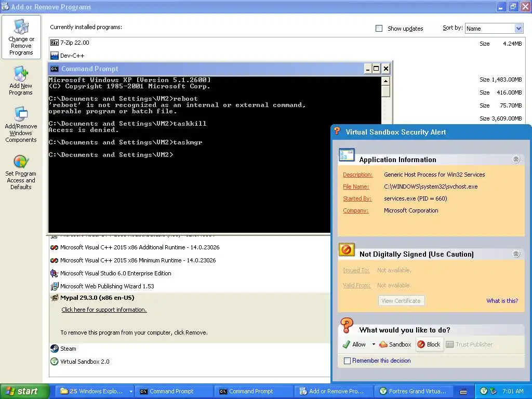Click the Virtual Sandbox tray icon
Image resolution: width=532 pixels, height=399 pixels.
(484, 391)
